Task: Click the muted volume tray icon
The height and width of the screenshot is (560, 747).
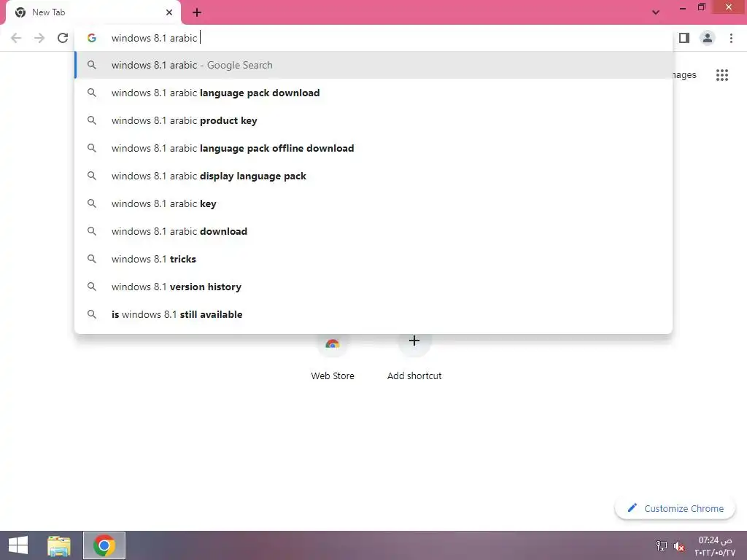Action: click(x=679, y=546)
